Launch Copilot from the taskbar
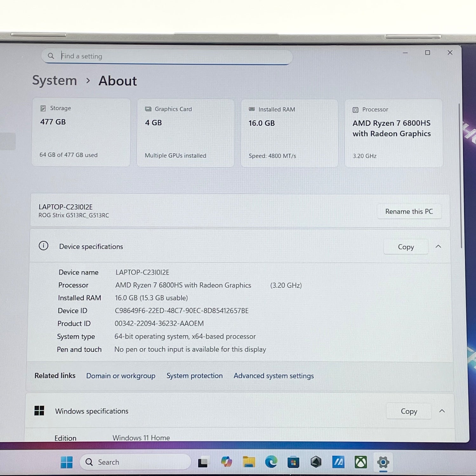 click(x=227, y=462)
